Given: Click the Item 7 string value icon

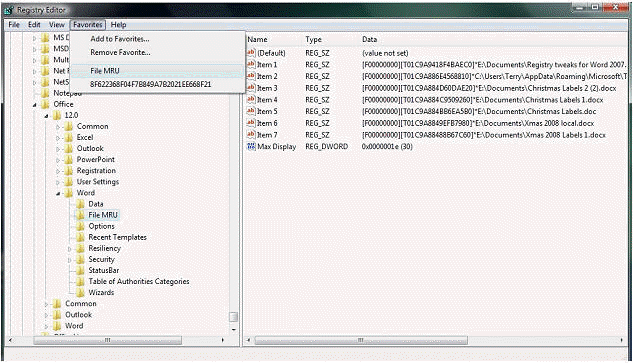Looking at the screenshot, I should 251,134.
